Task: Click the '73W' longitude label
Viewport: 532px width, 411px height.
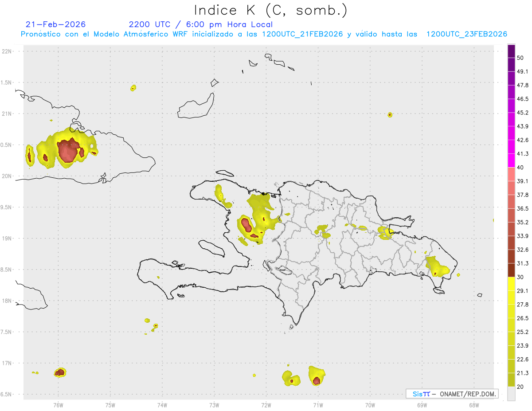Action: 214,405
